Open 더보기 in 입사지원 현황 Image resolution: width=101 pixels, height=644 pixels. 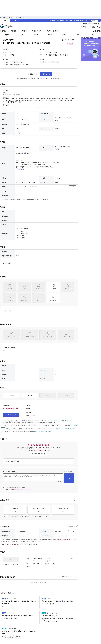pyautogui.click(x=75, y=500)
